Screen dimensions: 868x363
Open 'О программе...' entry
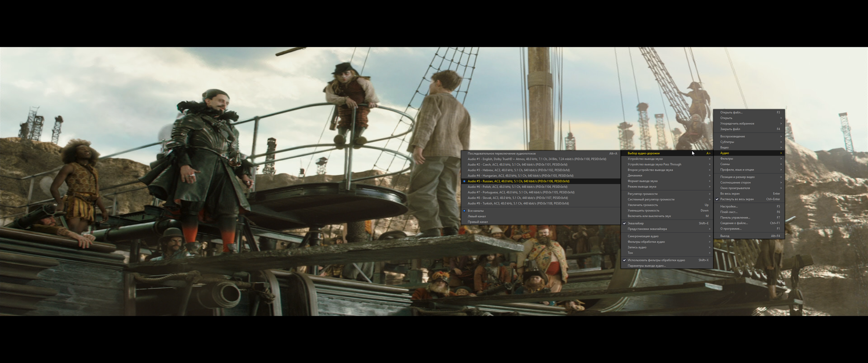[x=749, y=229]
